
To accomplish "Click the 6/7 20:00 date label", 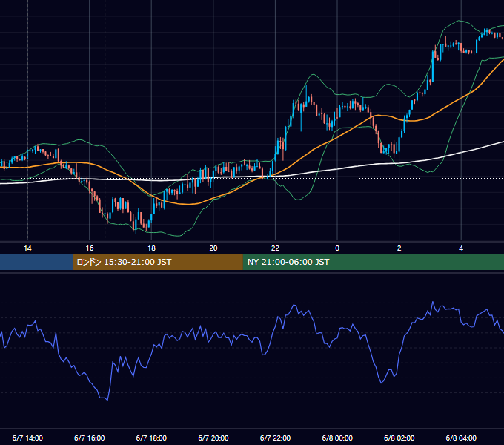I will point(213,438).
